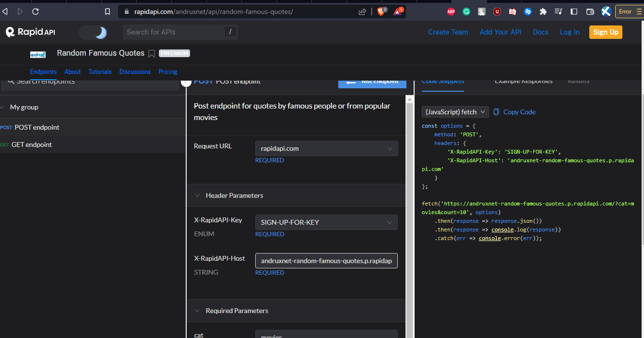The image size is (644, 338).
Task: Open the Docs link
Action: [x=540, y=32]
